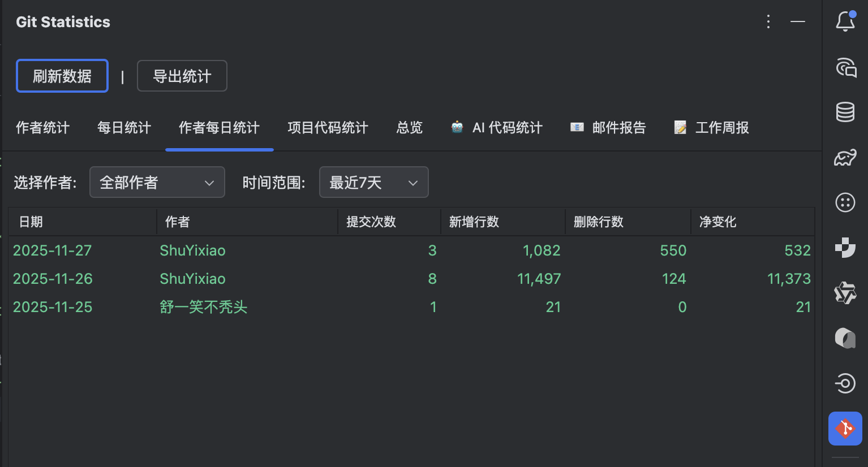The width and height of the screenshot is (868, 467).
Task: Switch to the 总览 tab
Action: 410,128
